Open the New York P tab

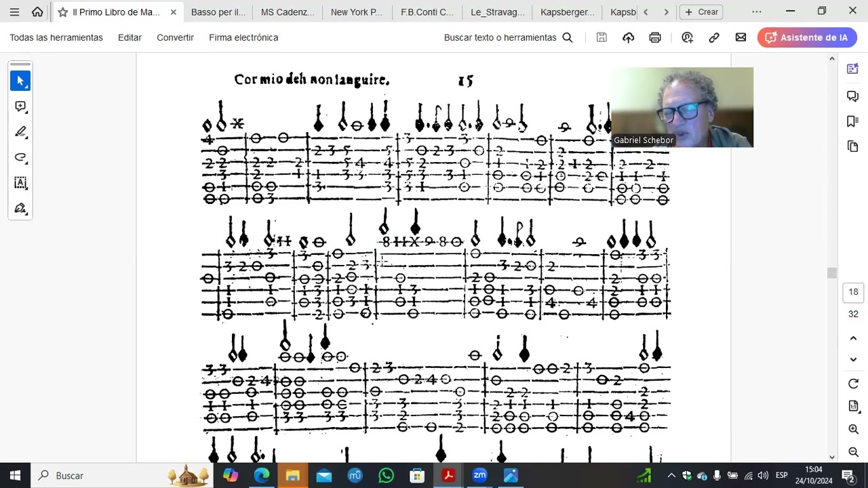(x=357, y=12)
